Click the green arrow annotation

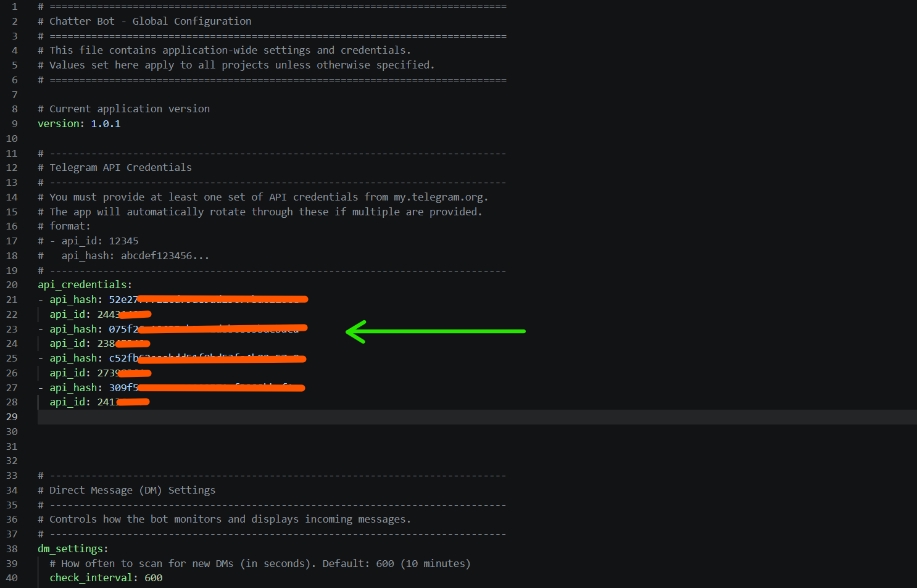pyautogui.click(x=435, y=331)
